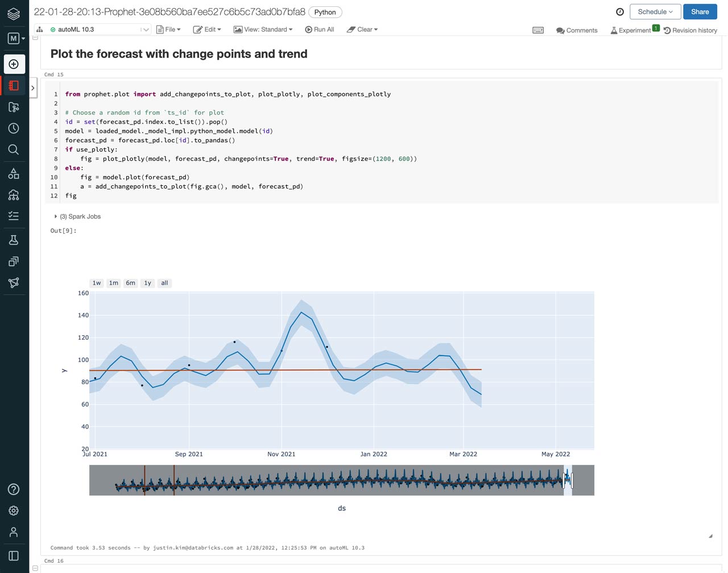Open keyboard shortcuts icon in toolbar
This screenshot has height=573, width=728.
point(537,30)
